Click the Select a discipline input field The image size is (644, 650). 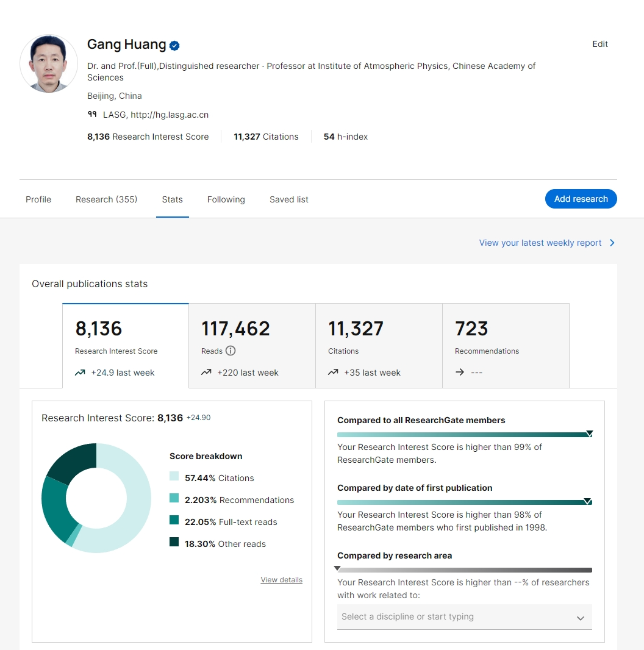tap(465, 617)
